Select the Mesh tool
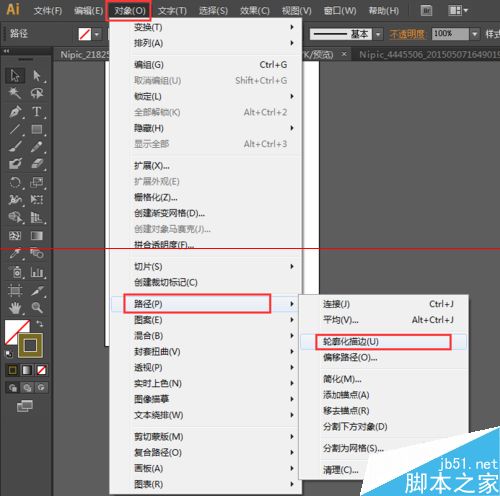This screenshot has width=500, height=496. click(x=15, y=236)
